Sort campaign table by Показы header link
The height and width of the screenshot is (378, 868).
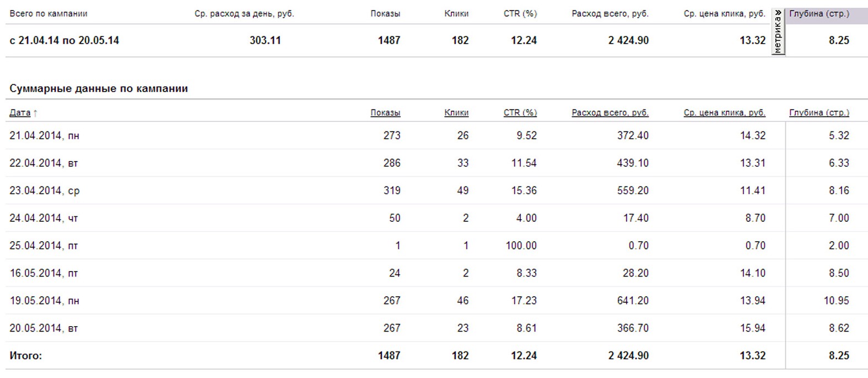click(385, 113)
